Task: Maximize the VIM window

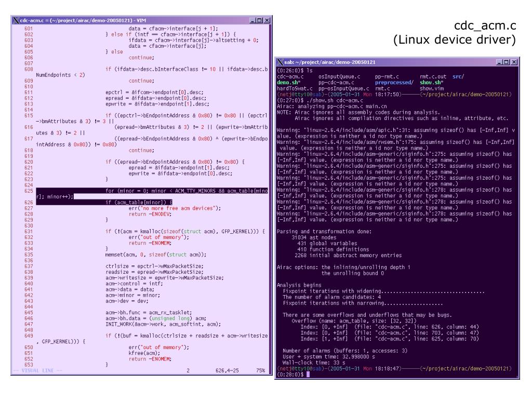Action: tap(260, 20)
